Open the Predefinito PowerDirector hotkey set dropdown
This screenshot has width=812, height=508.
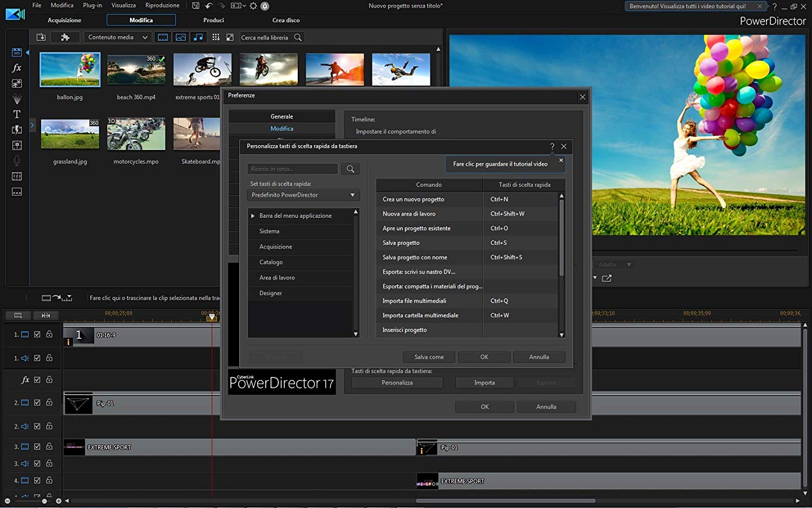303,195
